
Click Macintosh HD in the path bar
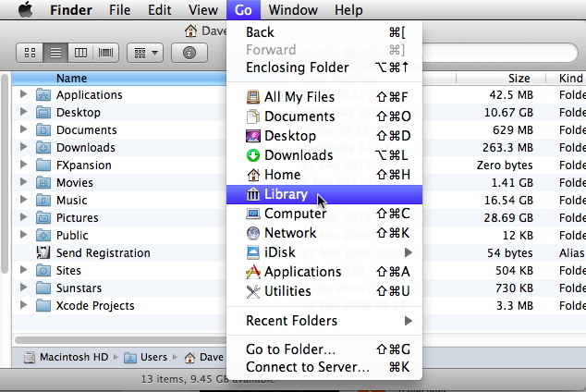coord(65,357)
